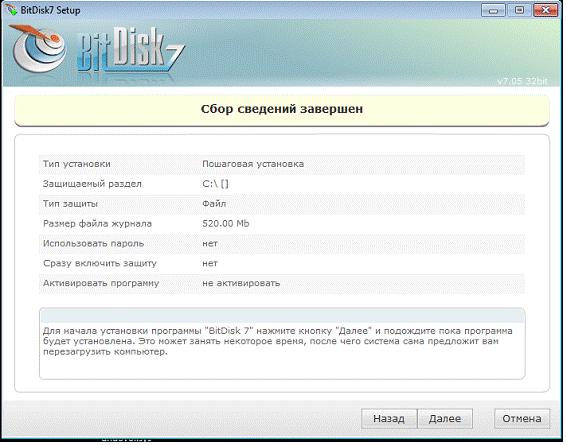Click the '520.00 Mb' value
Image resolution: width=566 pixels, height=445 pixels.
[226, 224]
